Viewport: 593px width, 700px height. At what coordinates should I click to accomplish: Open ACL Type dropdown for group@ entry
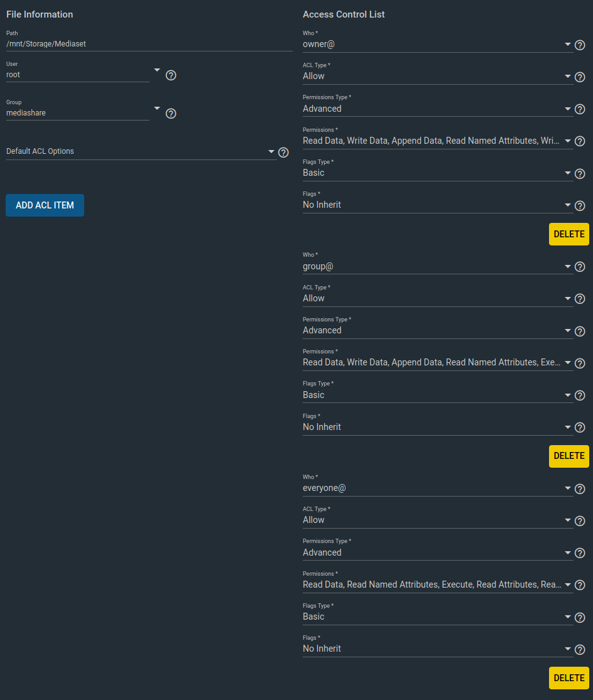click(x=438, y=296)
